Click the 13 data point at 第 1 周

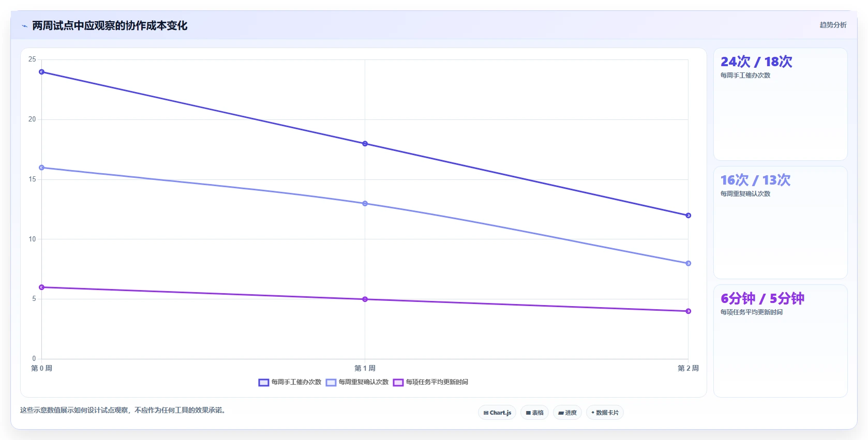[365, 204]
